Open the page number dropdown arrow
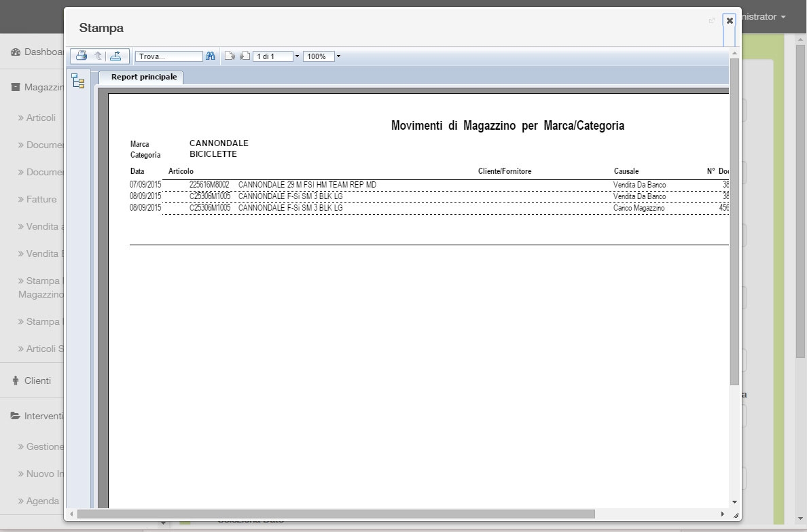 (x=297, y=56)
